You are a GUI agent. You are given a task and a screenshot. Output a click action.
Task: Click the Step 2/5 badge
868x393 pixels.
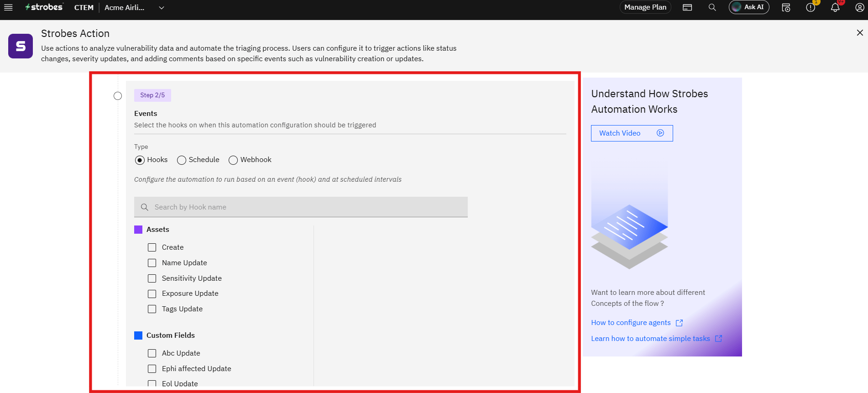coord(152,95)
